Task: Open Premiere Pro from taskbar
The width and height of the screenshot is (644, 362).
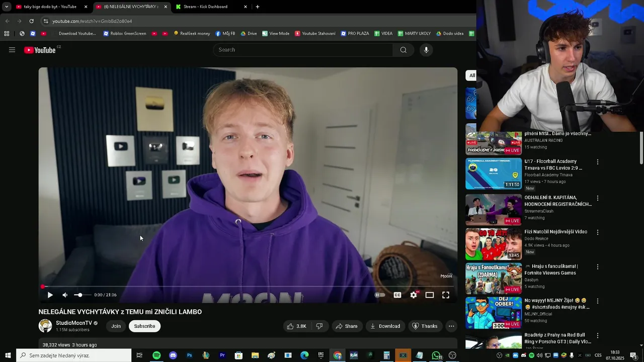Action: pos(222,355)
